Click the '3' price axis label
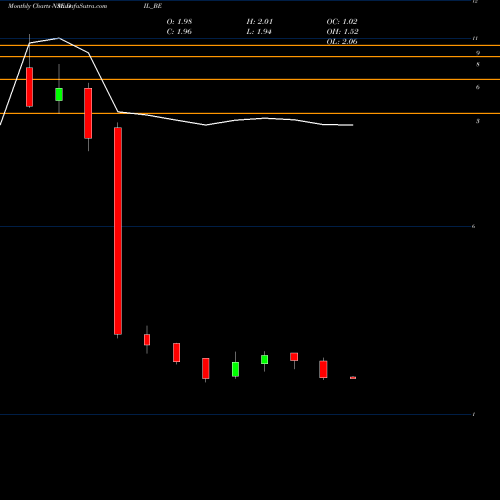Viewport: 500px width, 500px height. (478, 121)
